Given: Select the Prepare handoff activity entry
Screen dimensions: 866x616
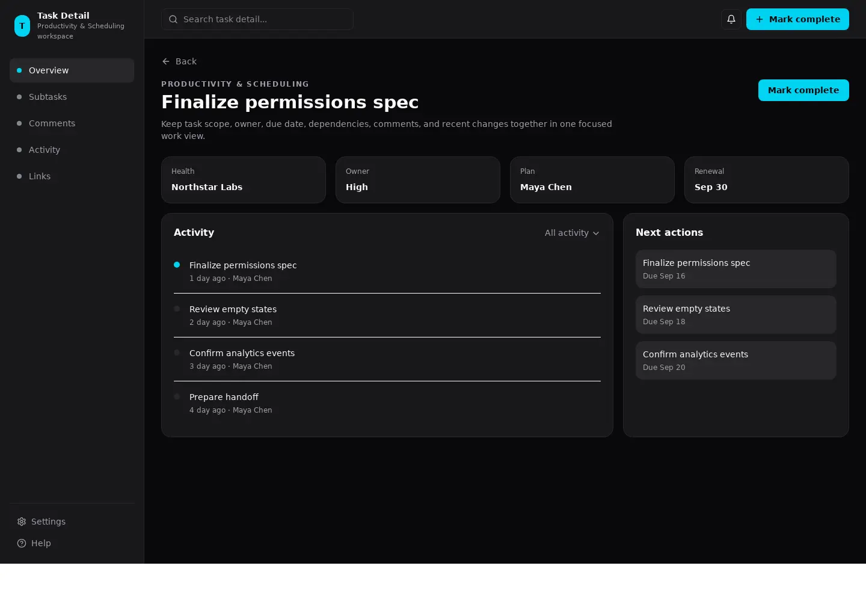Looking at the screenshot, I should pos(387,403).
